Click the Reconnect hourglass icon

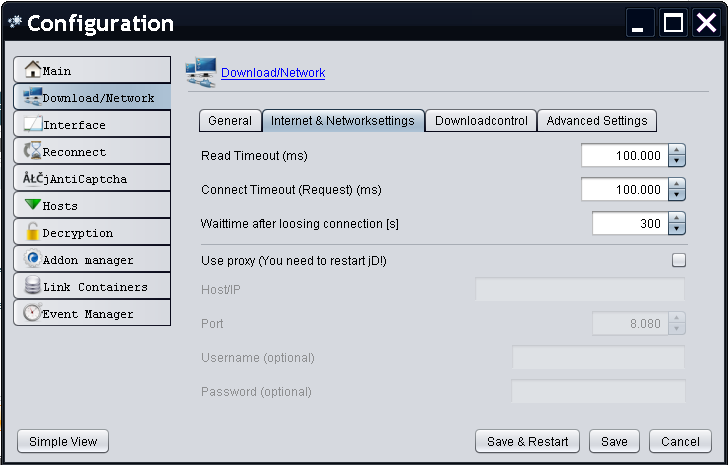point(32,151)
